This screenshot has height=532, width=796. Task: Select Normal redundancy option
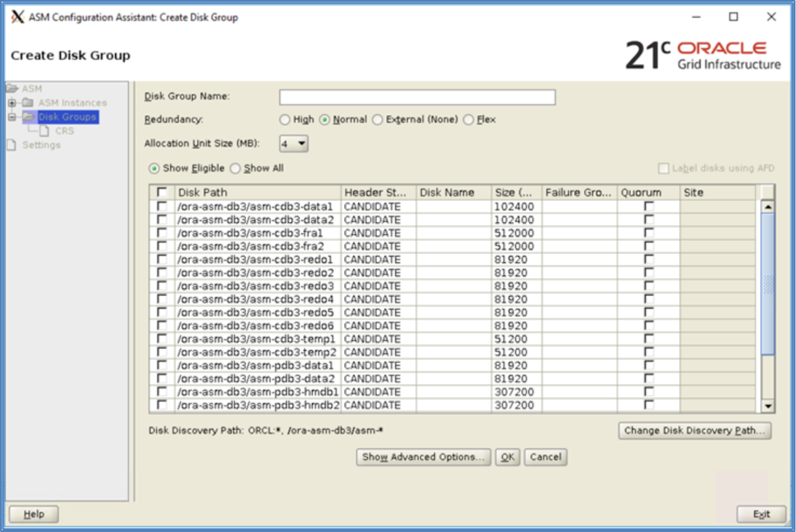click(x=324, y=119)
